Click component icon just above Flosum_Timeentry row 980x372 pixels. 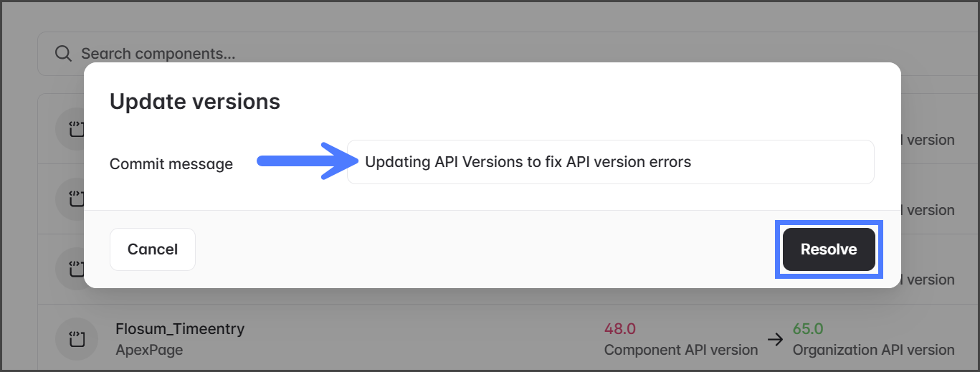(x=71, y=269)
